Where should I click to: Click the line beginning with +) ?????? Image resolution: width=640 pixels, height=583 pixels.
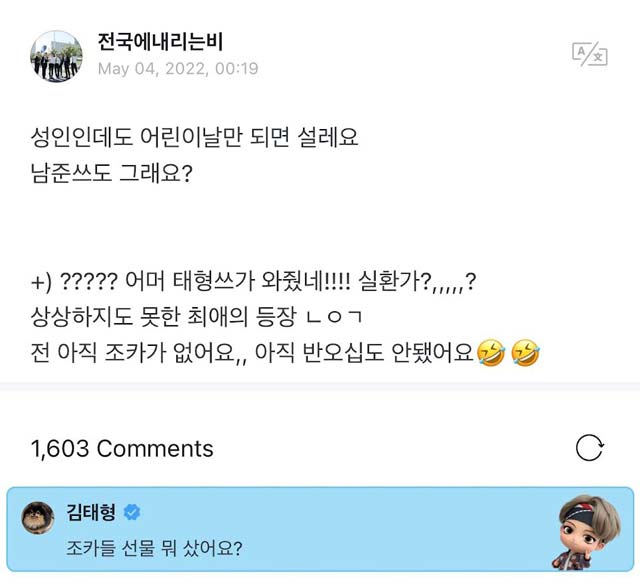click(x=253, y=281)
